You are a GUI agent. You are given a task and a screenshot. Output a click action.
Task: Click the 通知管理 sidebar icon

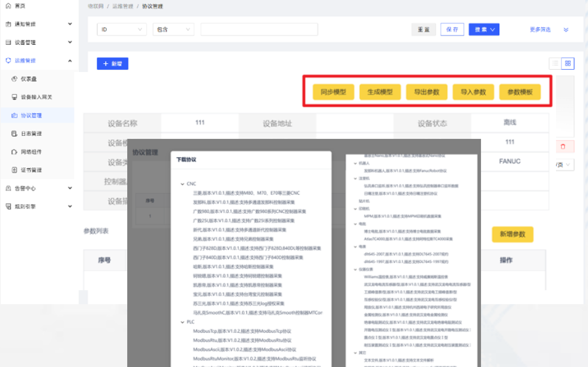(8, 24)
